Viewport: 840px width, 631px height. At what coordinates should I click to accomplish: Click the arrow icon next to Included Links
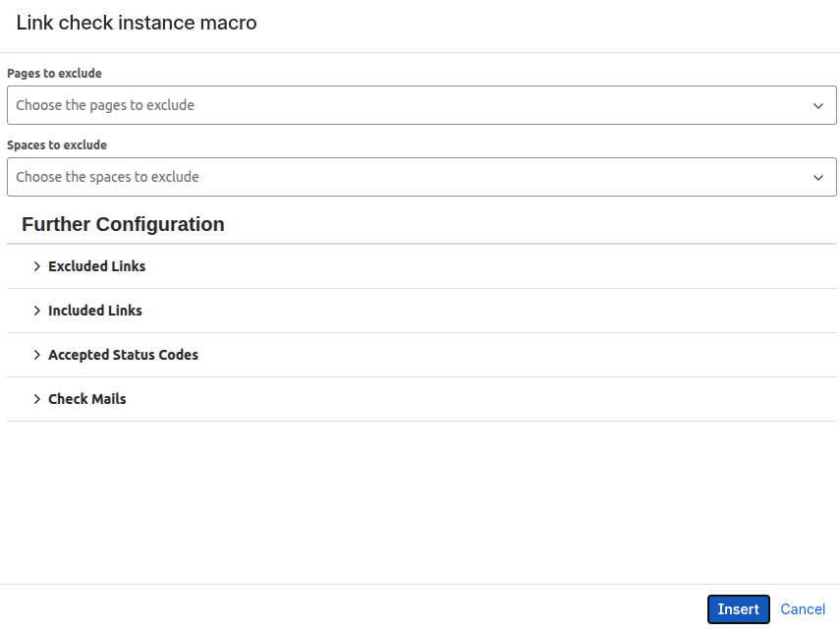coord(37,311)
